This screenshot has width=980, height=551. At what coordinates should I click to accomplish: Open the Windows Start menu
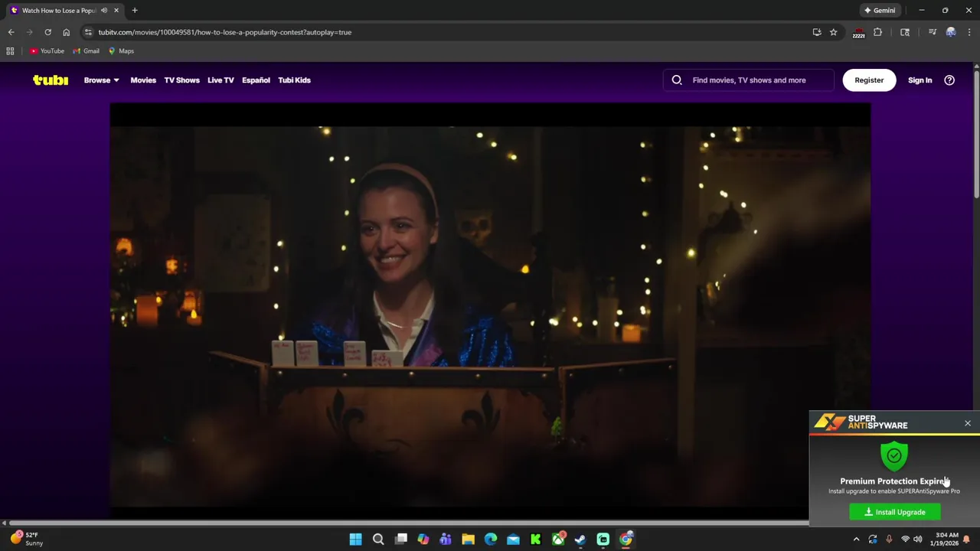tap(355, 540)
